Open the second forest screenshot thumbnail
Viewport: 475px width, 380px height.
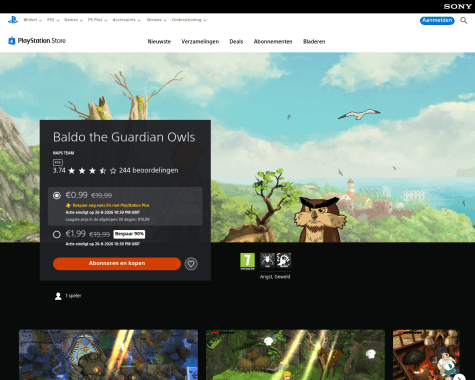[x=295, y=355]
